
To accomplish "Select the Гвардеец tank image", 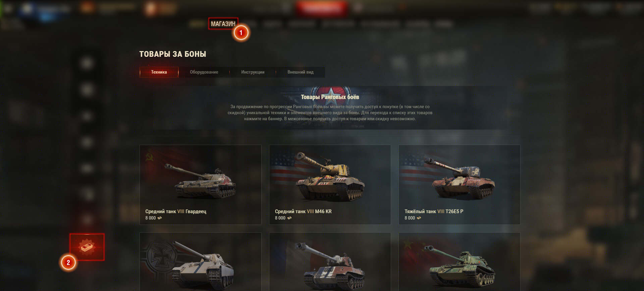I will tap(201, 182).
